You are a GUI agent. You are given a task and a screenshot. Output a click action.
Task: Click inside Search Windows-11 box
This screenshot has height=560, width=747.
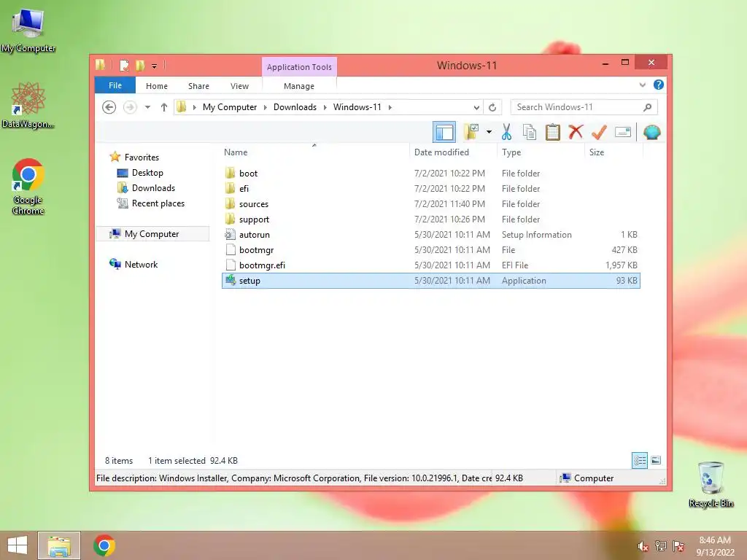[576, 107]
